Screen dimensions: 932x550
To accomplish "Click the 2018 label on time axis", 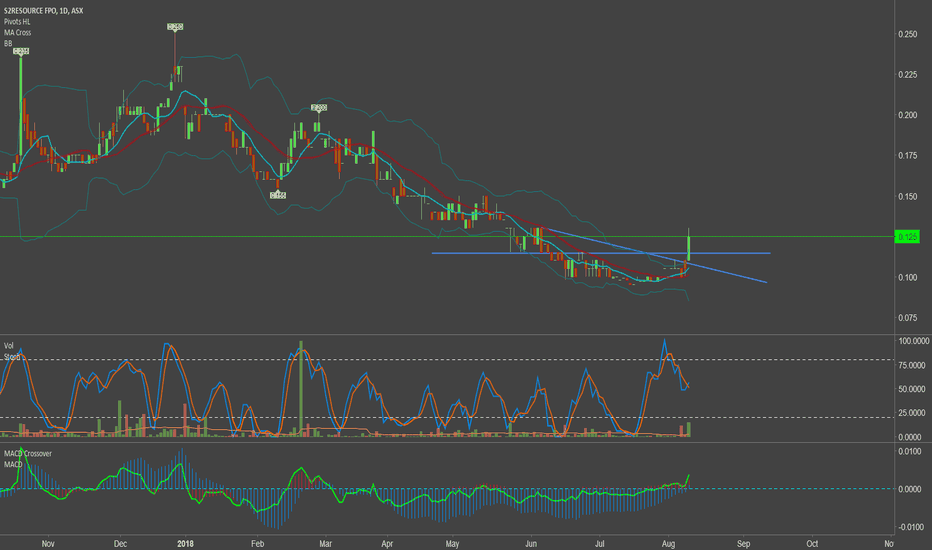I will click(185, 543).
